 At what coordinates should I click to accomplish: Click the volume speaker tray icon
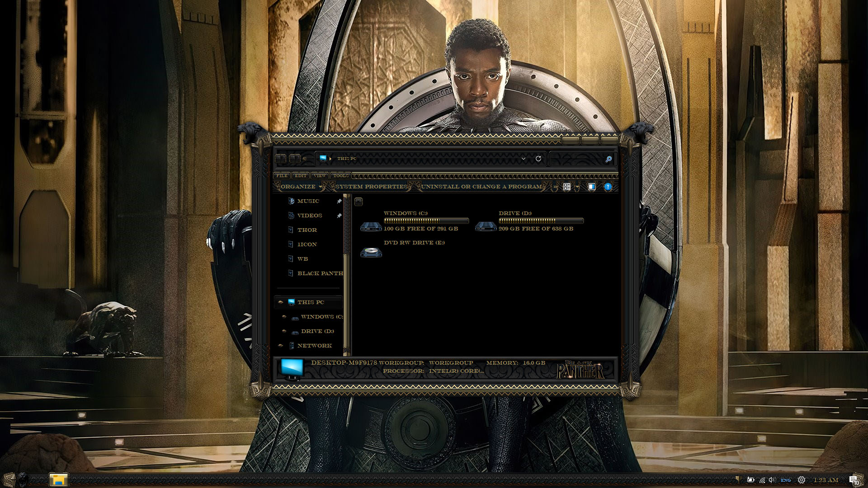(x=771, y=480)
